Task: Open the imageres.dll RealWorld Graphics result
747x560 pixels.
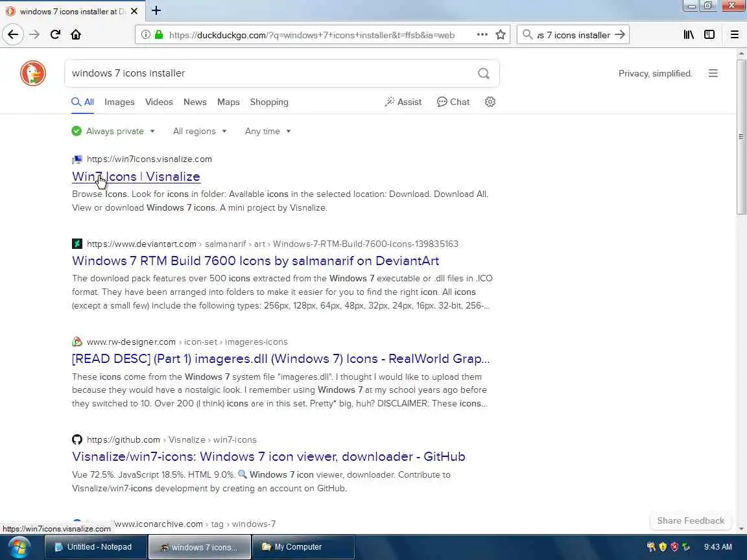Action: [281, 358]
